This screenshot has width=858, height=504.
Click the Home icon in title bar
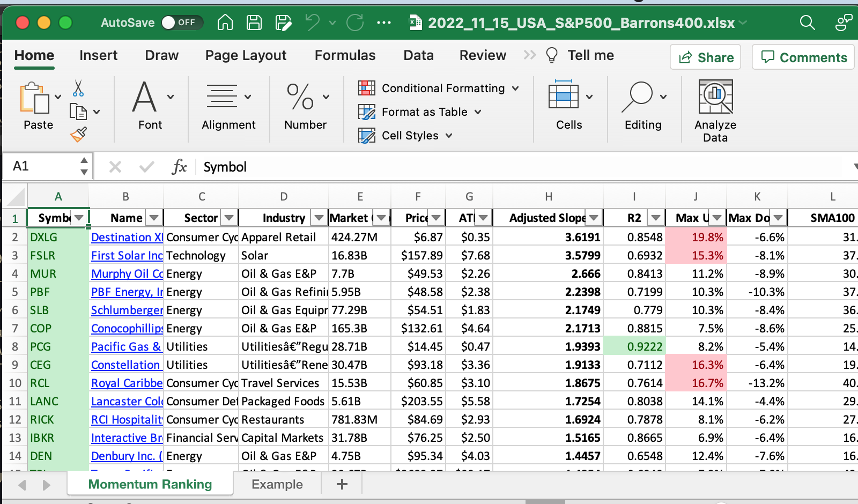[225, 23]
